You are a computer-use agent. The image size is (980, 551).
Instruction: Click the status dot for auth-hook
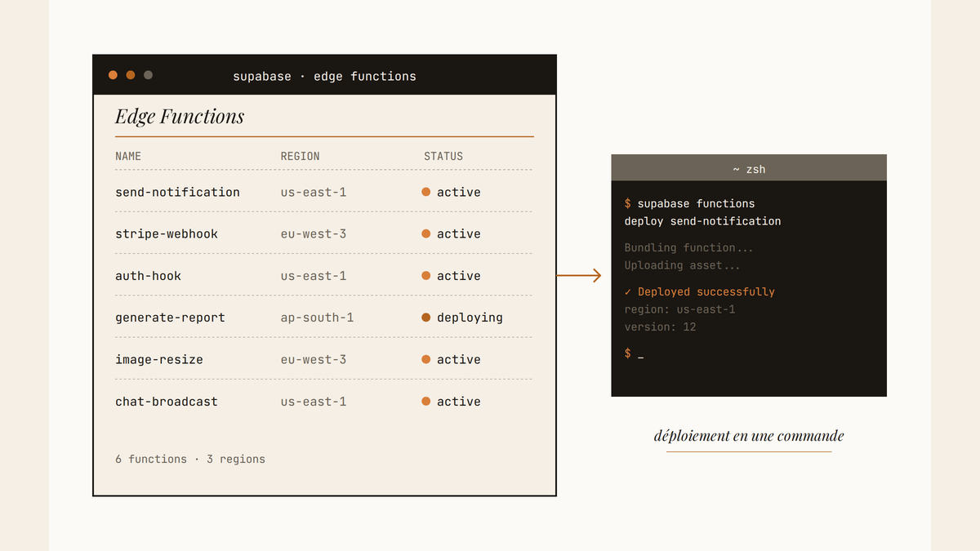pos(426,276)
